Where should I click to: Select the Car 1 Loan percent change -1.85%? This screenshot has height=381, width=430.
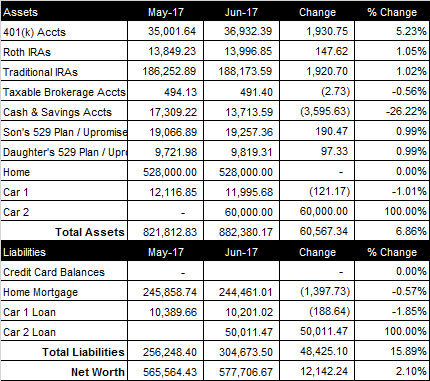click(409, 311)
